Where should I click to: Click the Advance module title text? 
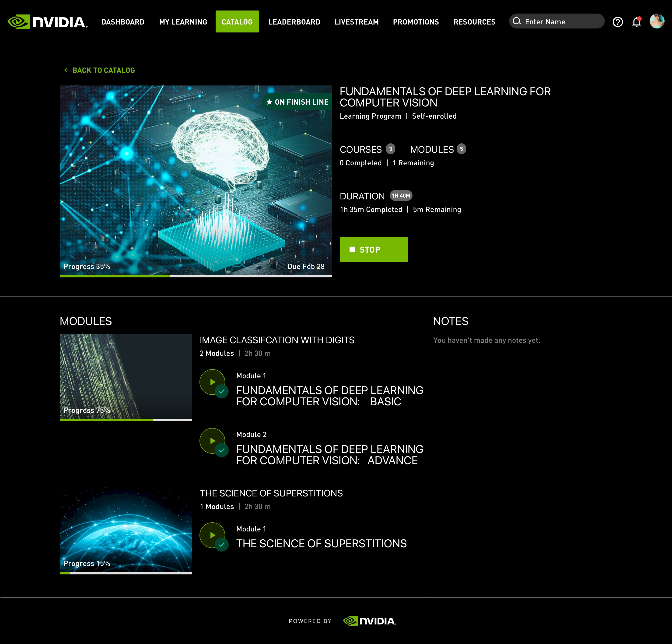click(x=329, y=455)
